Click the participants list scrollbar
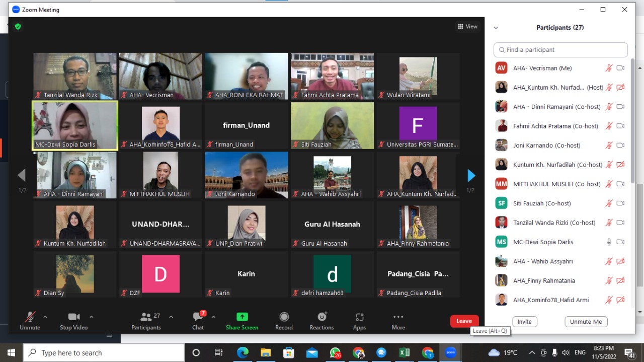Screen dimensions: 644x362 point(632,121)
